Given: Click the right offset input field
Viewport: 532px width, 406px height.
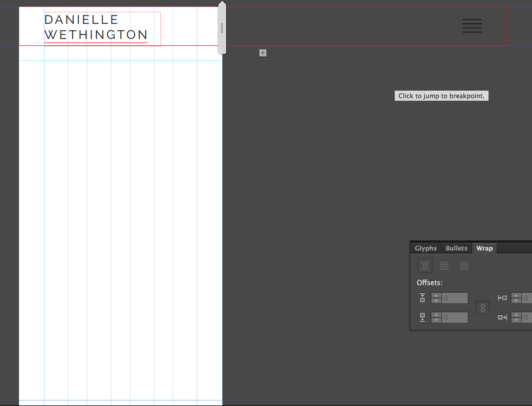Looking at the screenshot, I should pos(527,318).
